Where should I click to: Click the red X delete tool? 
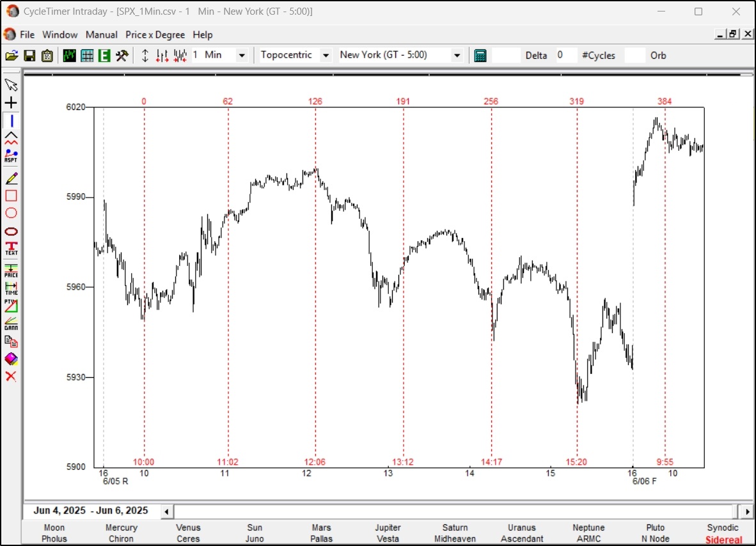(10, 376)
